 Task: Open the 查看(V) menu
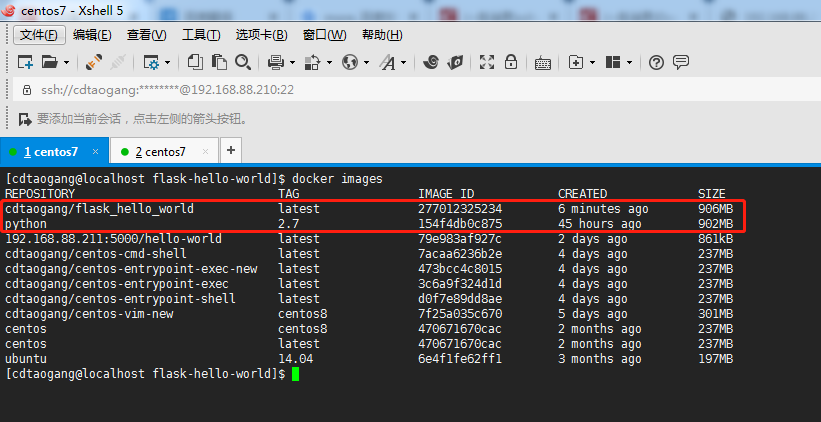coord(147,35)
